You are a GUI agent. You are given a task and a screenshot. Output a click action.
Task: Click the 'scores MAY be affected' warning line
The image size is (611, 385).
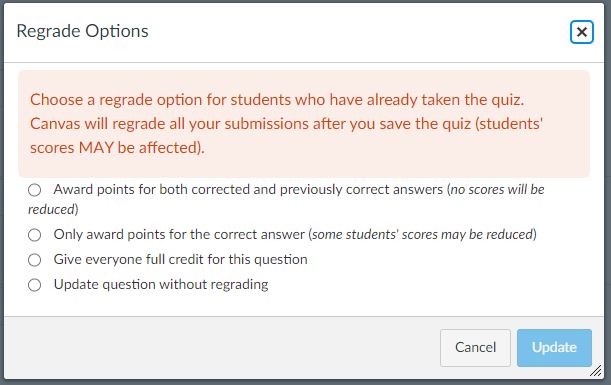point(117,148)
